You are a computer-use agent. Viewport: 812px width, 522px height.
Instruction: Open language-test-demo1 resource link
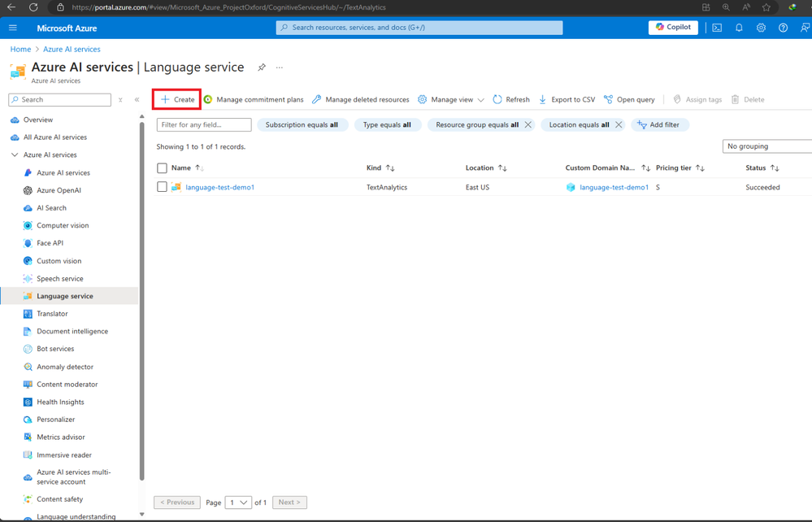[219, 188]
